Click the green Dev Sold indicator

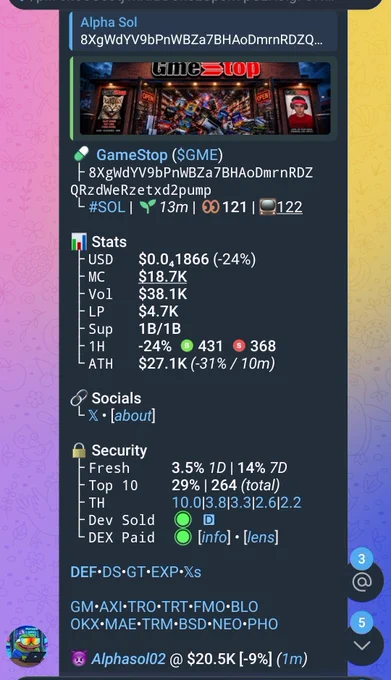click(x=182, y=520)
